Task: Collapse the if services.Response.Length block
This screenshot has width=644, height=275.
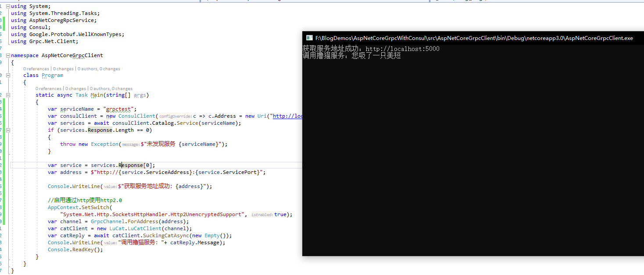Action: [x=8, y=130]
